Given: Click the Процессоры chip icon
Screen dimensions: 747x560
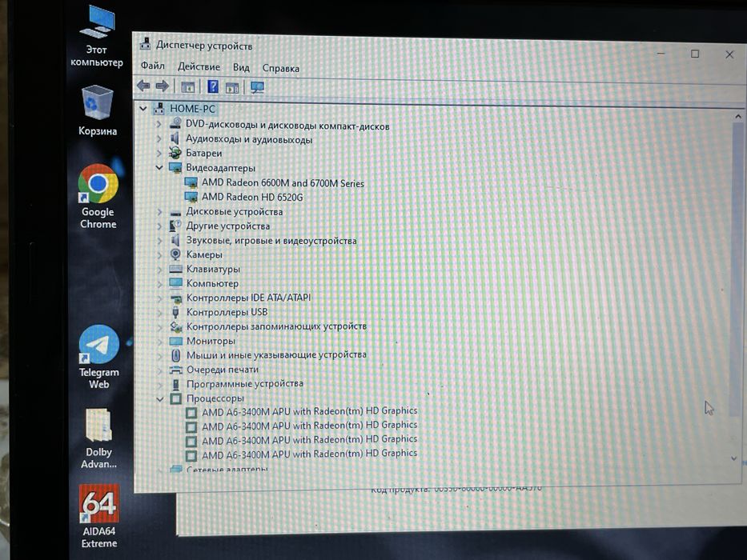Looking at the screenshot, I should click(176, 399).
